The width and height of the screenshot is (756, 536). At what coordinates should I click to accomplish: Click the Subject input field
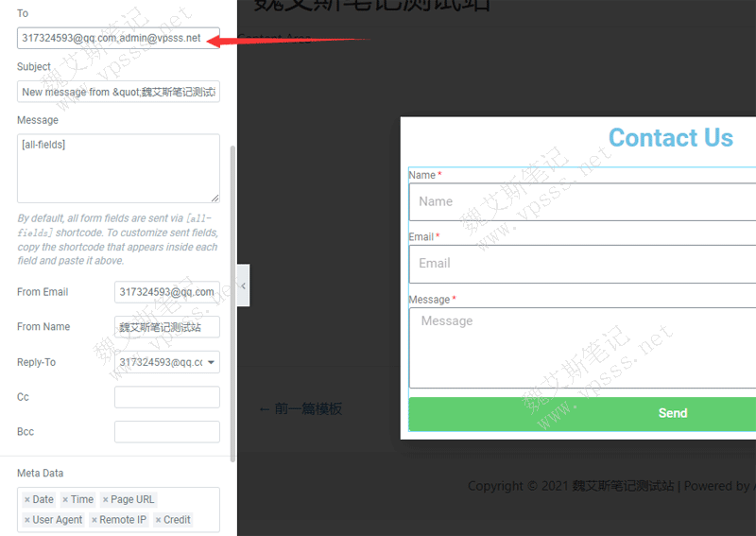[117, 92]
